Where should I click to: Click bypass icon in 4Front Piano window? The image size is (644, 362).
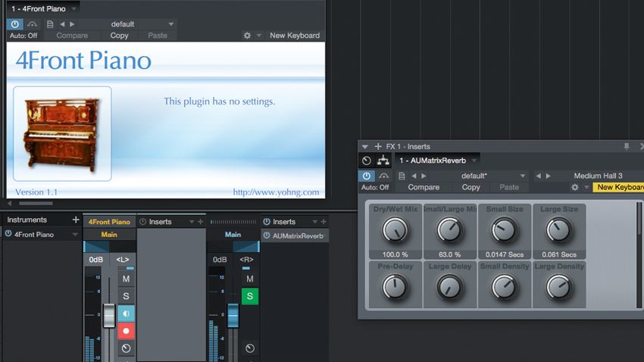(32, 24)
